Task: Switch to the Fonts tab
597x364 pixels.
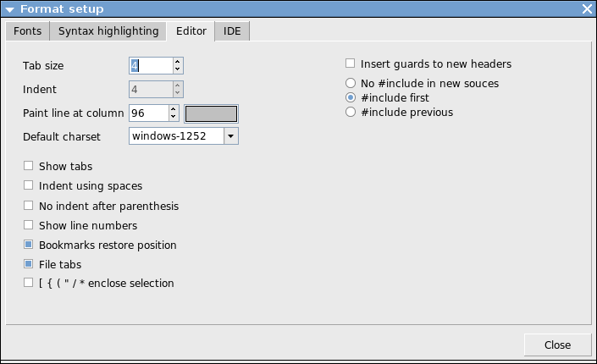Action: tap(27, 31)
